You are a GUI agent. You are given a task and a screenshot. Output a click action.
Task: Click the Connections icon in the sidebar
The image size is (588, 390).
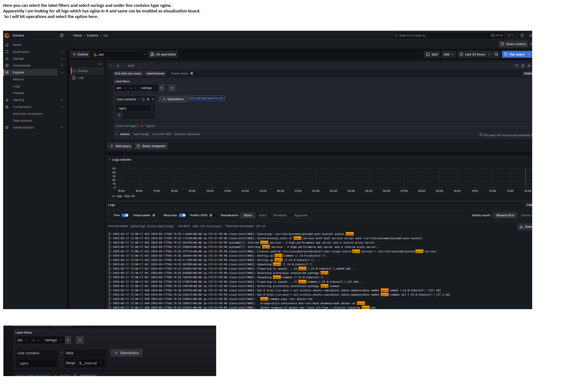coord(7,107)
